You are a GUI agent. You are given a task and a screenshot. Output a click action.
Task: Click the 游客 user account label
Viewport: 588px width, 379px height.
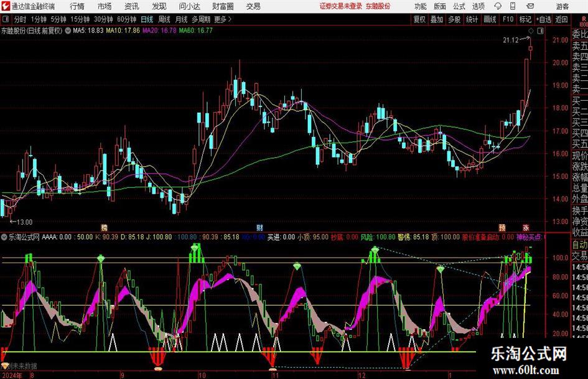(x=562, y=6)
